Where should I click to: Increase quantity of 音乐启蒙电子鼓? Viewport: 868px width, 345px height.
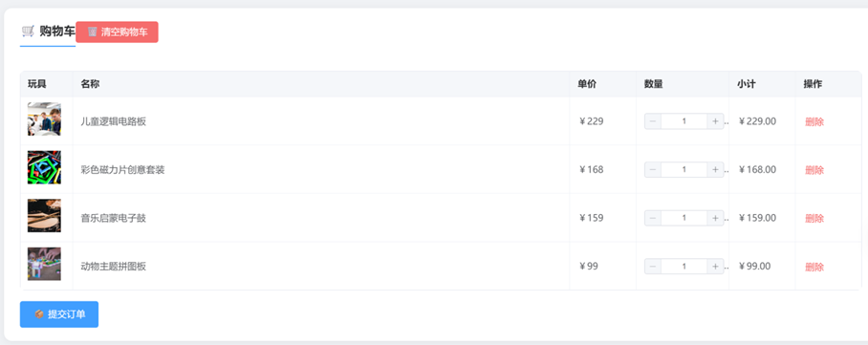click(x=715, y=218)
